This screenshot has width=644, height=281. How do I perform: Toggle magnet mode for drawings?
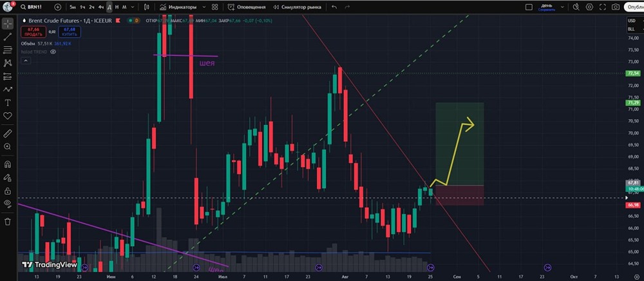(7, 164)
